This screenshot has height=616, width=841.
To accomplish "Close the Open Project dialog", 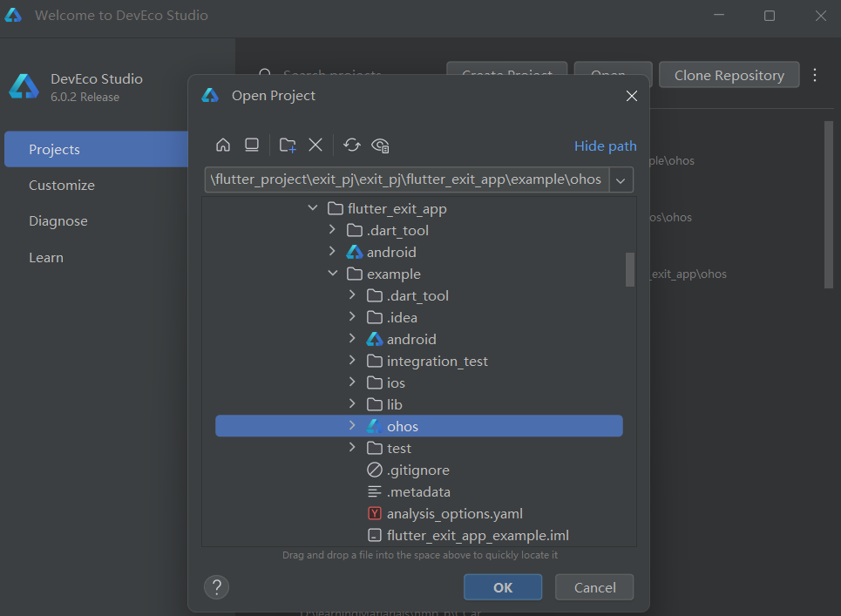I will click(x=631, y=96).
